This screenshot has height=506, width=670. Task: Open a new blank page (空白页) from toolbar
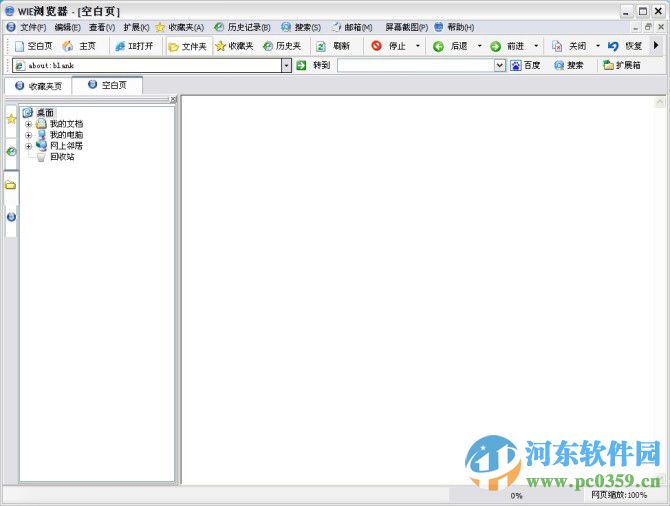(x=34, y=46)
